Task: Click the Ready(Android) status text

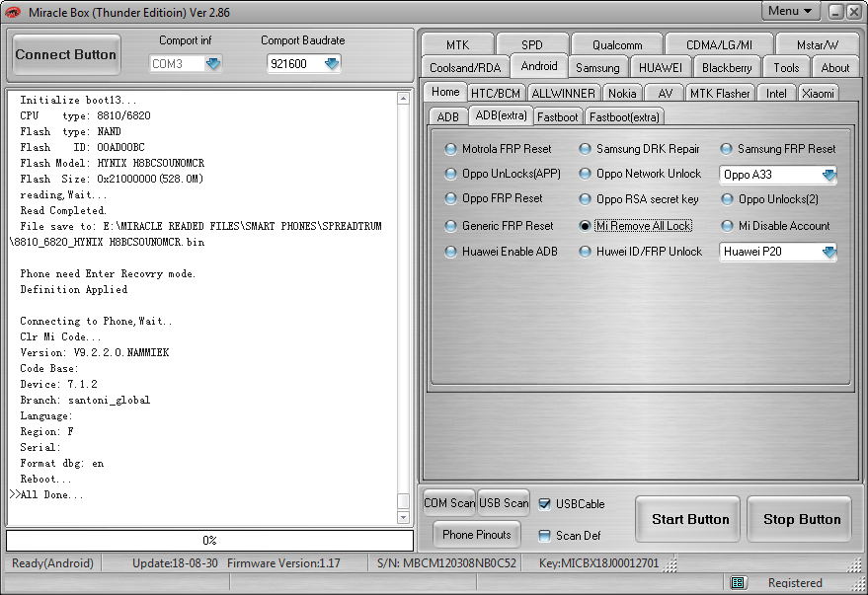Action: (52, 562)
